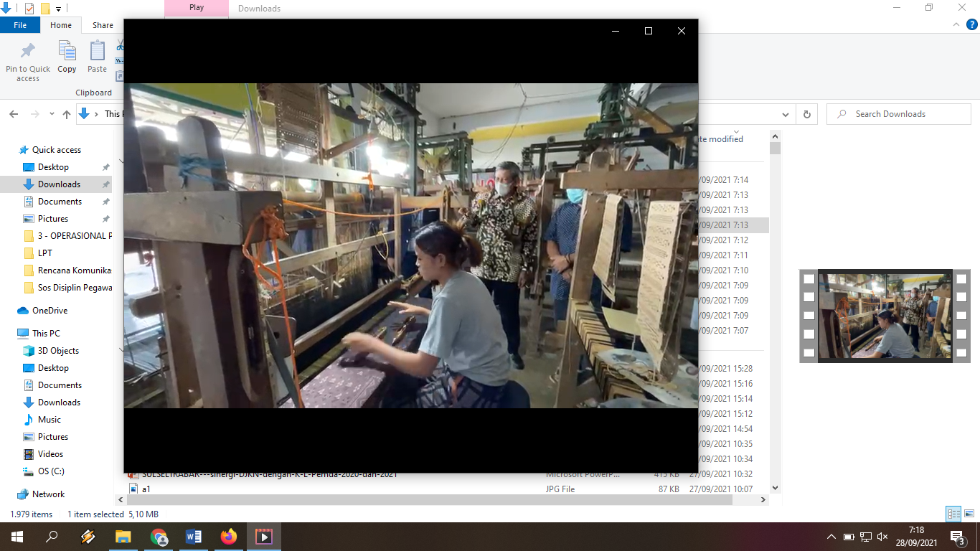Select Documents under Quick access
Viewport: 980px width, 551px height.
click(x=60, y=202)
